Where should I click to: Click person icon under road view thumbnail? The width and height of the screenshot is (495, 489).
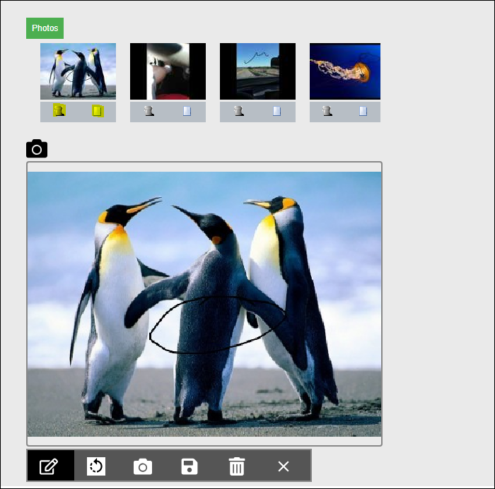point(239,111)
